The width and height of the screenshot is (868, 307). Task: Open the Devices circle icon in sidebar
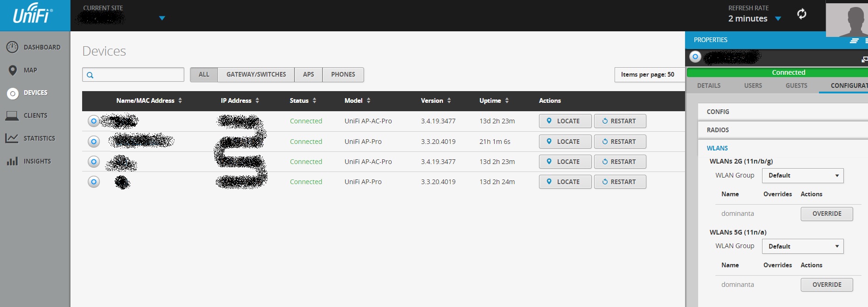(x=13, y=93)
